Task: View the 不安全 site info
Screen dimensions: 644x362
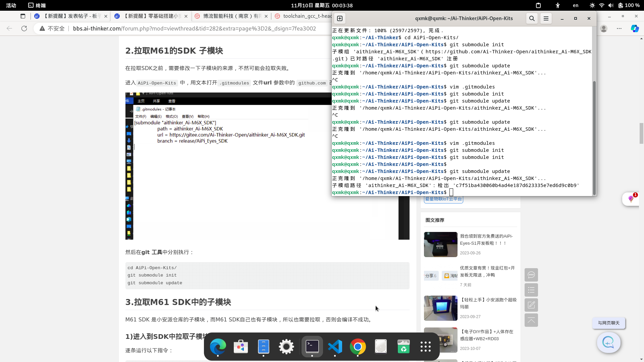Action: (x=52, y=28)
